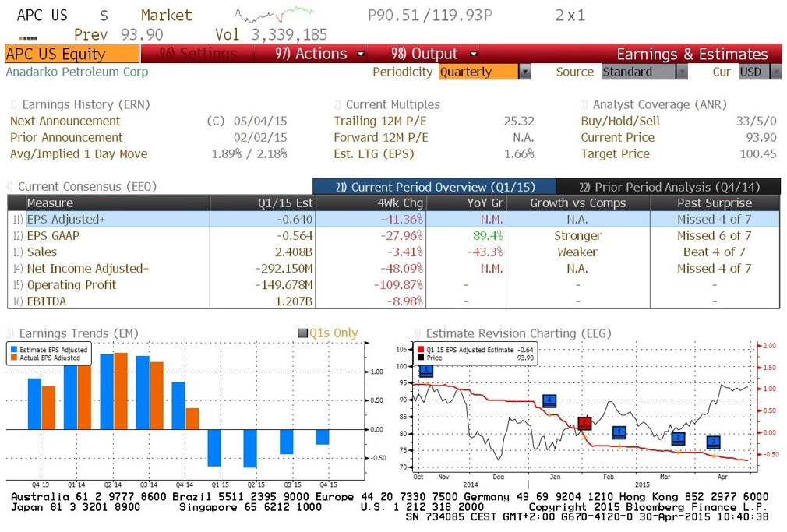Click blue revision marker 1 on EEG chart
The image size is (787, 532).
coord(619,432)
